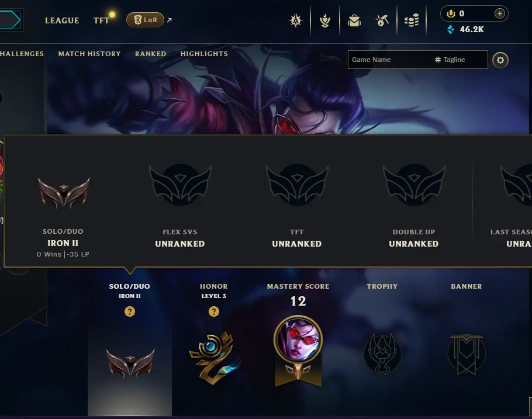The width and height of the screenshot is (532, 419).
Task: Click the Honor Level question mark icon
Action: pos(214,311)
